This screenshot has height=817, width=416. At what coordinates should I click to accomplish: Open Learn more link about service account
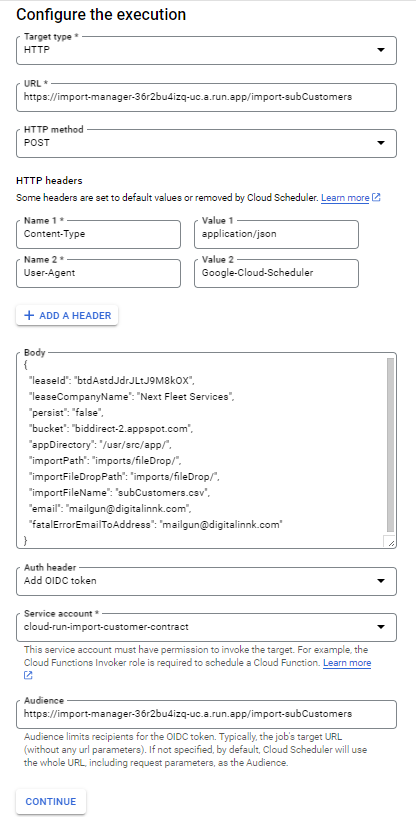(347, 663)
